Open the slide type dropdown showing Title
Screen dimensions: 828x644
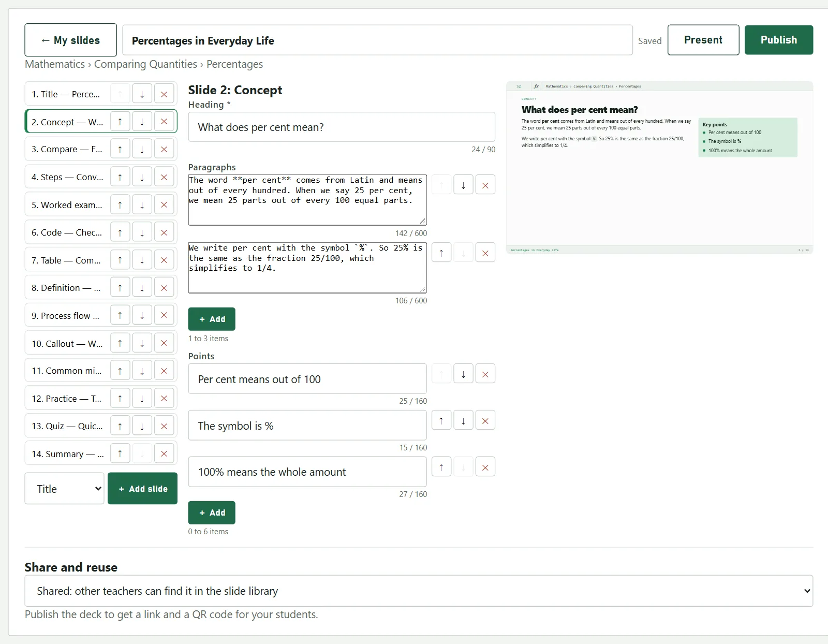tap(64, 489)
